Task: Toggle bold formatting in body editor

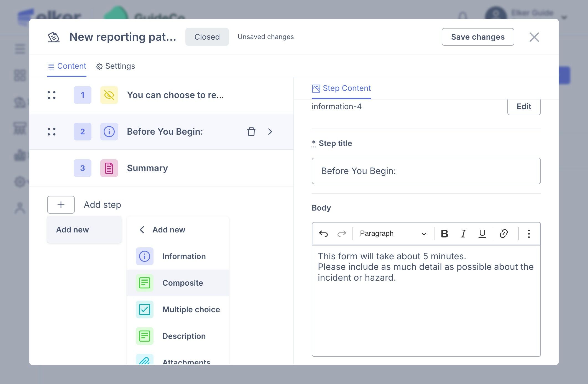Action: 444,234
